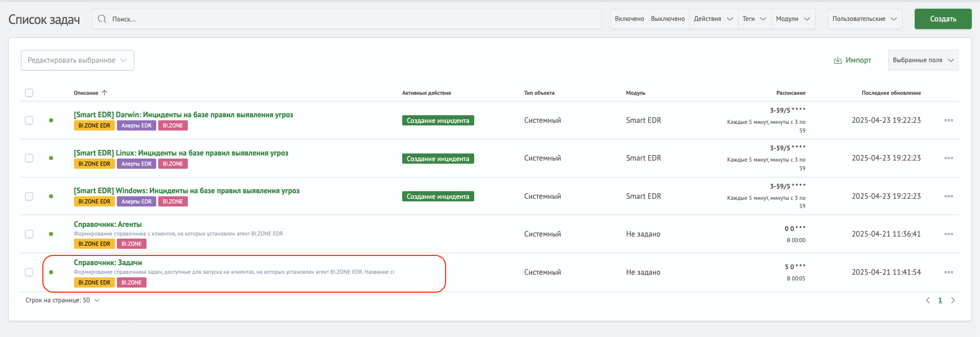
Task: Open three-dot menu for Windows task row
Action: [x=949, y=196]
